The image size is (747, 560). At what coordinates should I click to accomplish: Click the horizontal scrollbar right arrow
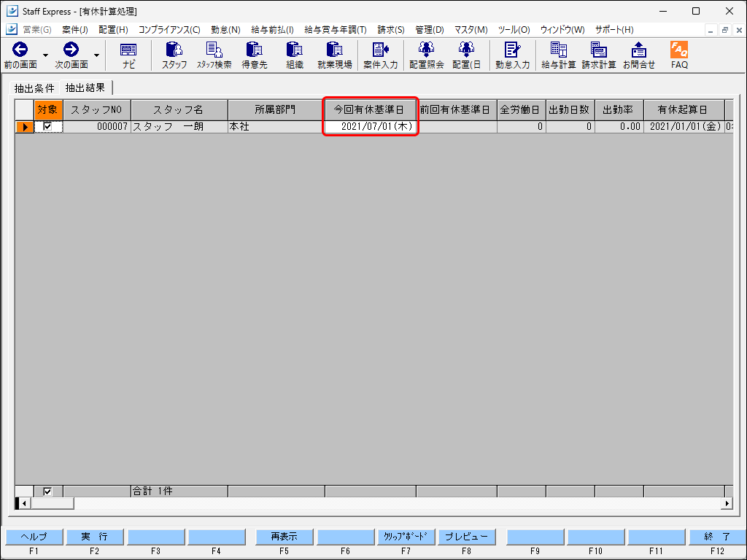[727, 503]
